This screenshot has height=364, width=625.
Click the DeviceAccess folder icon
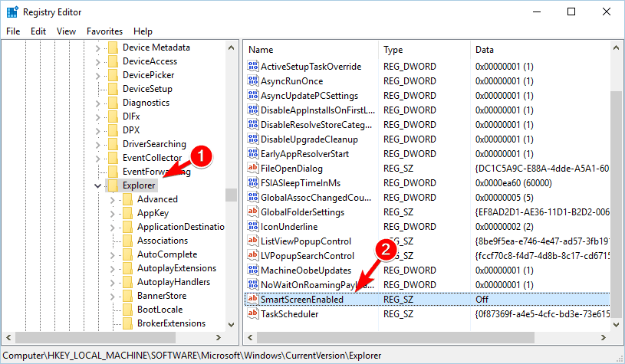coord(113,61)
